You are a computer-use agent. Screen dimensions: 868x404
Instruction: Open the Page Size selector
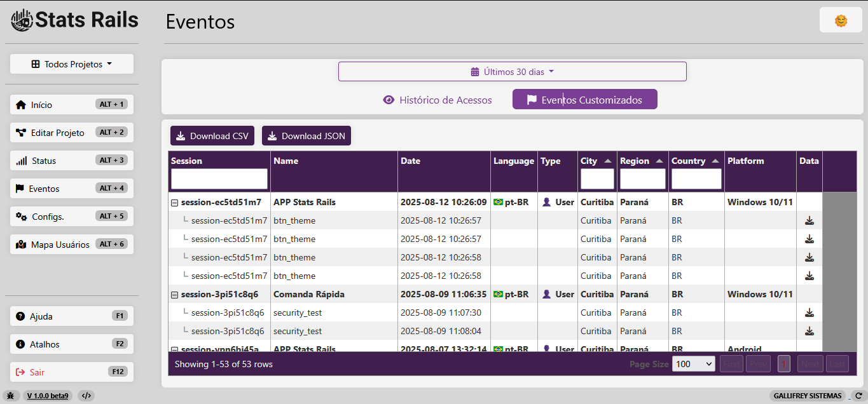pos(693,364)
